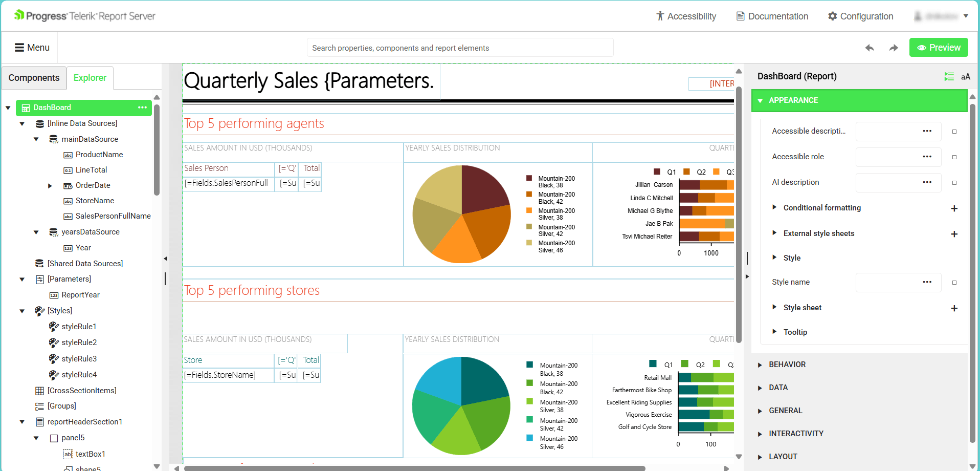Viewport: 980px width, 471px height.
Task: Click the Undo arrow in the toolbar
Action: 869,47
